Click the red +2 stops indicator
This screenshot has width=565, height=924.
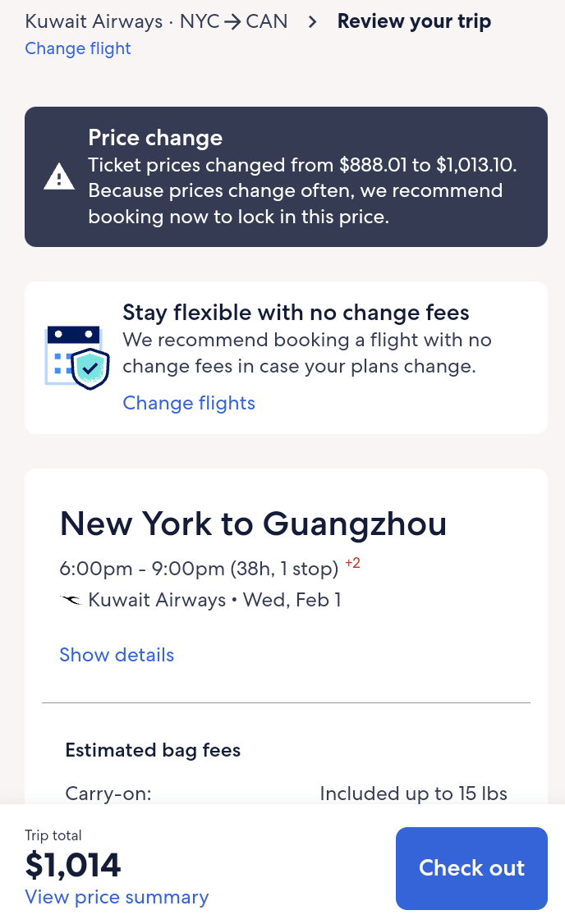pos(352,563)
